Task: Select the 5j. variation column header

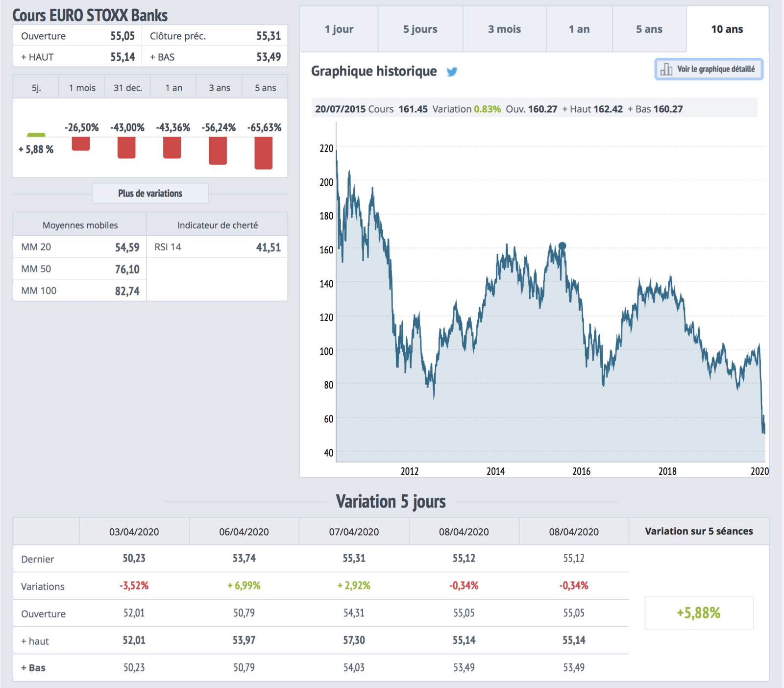Action: [x=36, y=88]
